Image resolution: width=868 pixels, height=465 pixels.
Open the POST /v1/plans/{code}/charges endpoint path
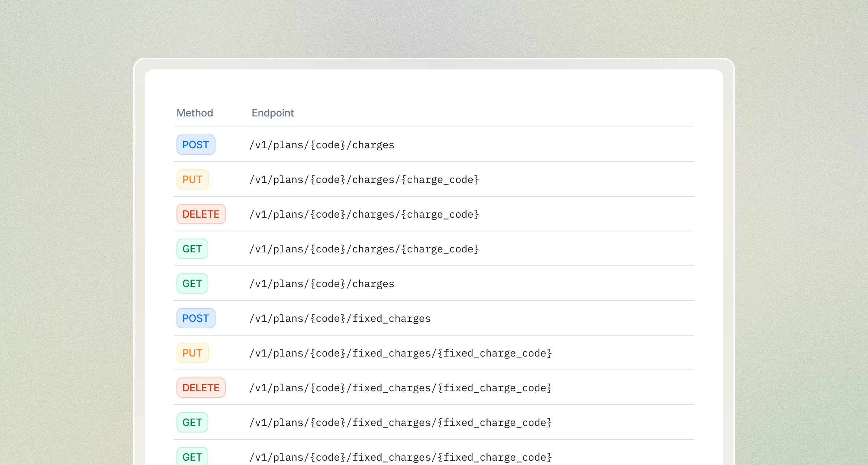click(x=322, y=145)
